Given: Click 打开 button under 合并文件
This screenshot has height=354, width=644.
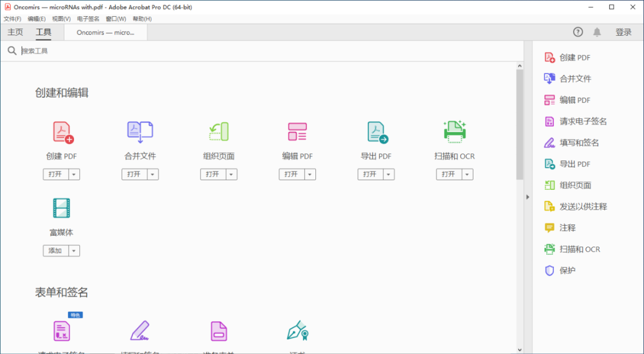Looking at the screenshot, I should click(135, 174).
